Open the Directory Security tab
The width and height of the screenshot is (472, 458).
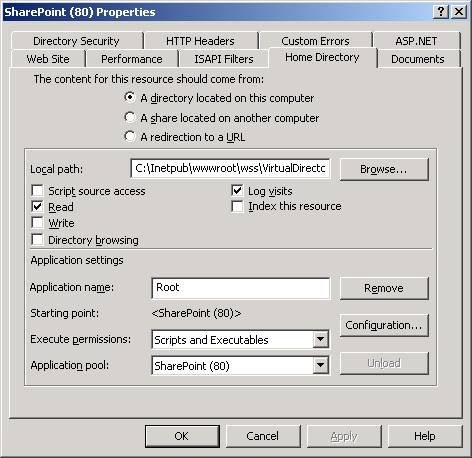pyautogui.click(x=76, y=41)
